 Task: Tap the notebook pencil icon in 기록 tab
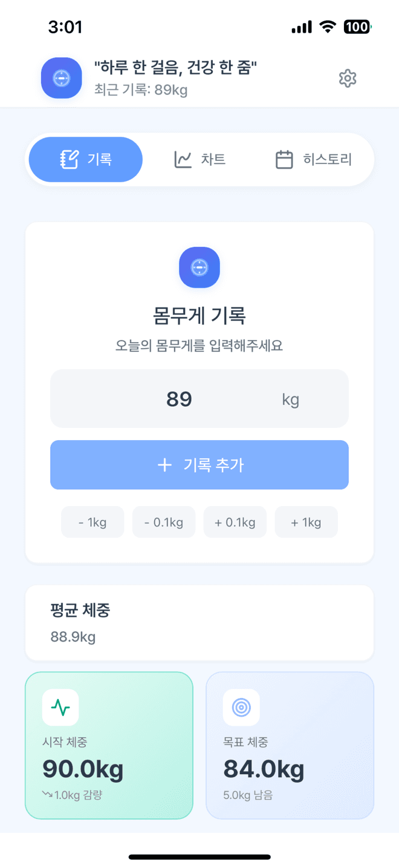click(70, 160)
